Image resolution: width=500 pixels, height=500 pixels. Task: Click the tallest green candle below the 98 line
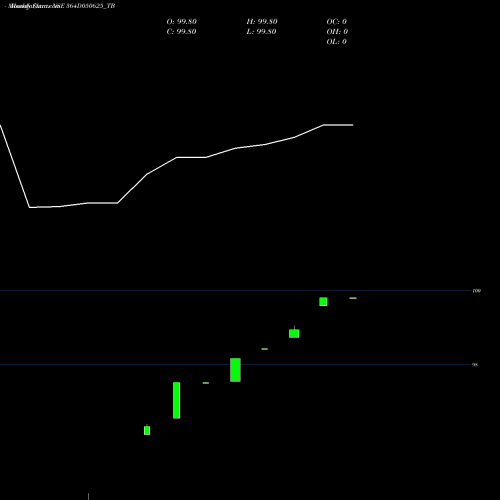pyautogui.click(x=177, y=400)
